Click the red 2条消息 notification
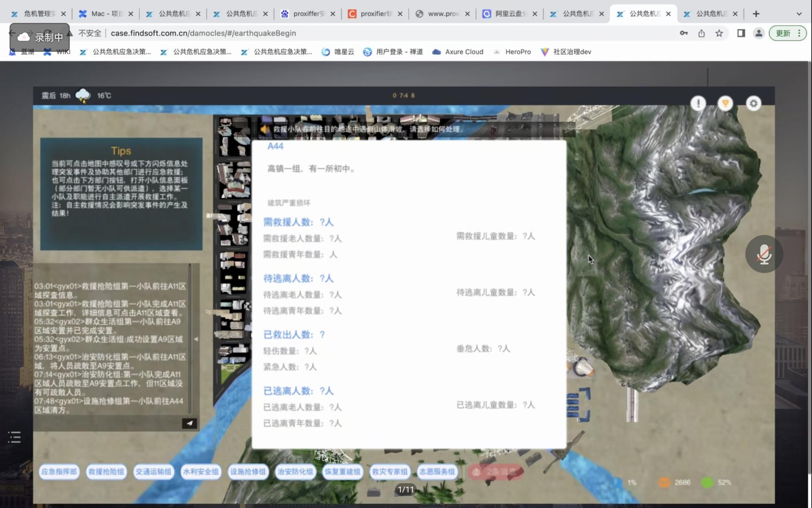The height and width of the screenshot is (508, 812). [x=496, y=472]
